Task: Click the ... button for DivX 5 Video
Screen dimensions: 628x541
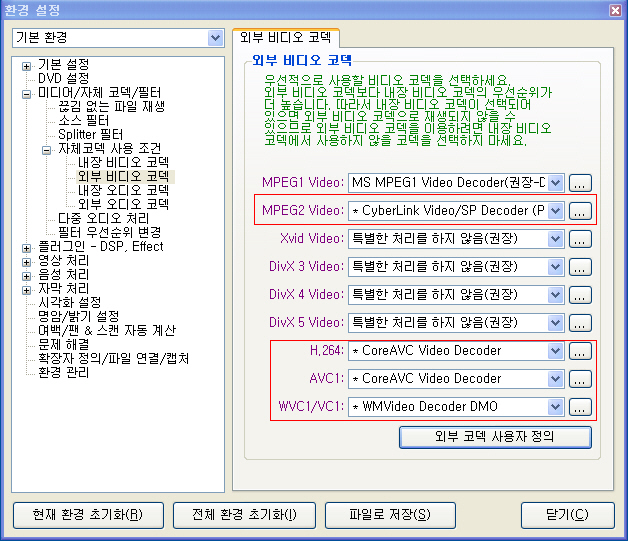Action: (x=580, y=323)
